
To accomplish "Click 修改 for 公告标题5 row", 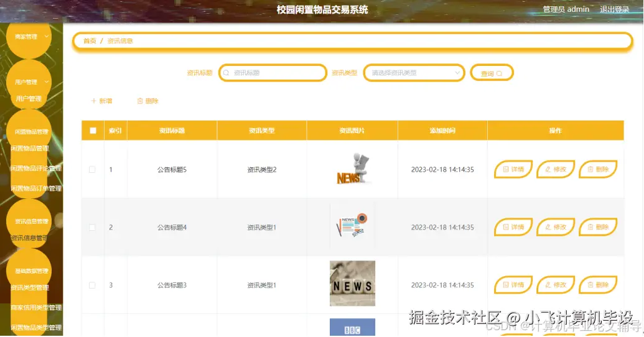I will 556,169.
